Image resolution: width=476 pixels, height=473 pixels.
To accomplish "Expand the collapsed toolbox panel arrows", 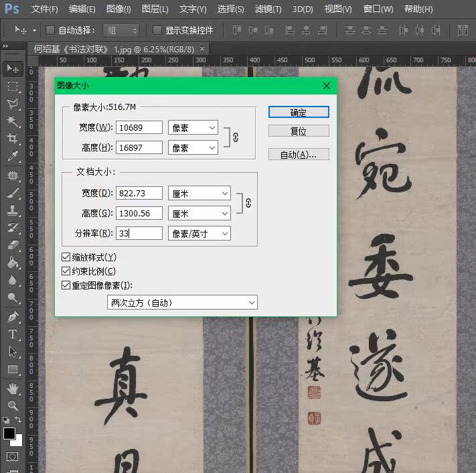I will (5, 46).
